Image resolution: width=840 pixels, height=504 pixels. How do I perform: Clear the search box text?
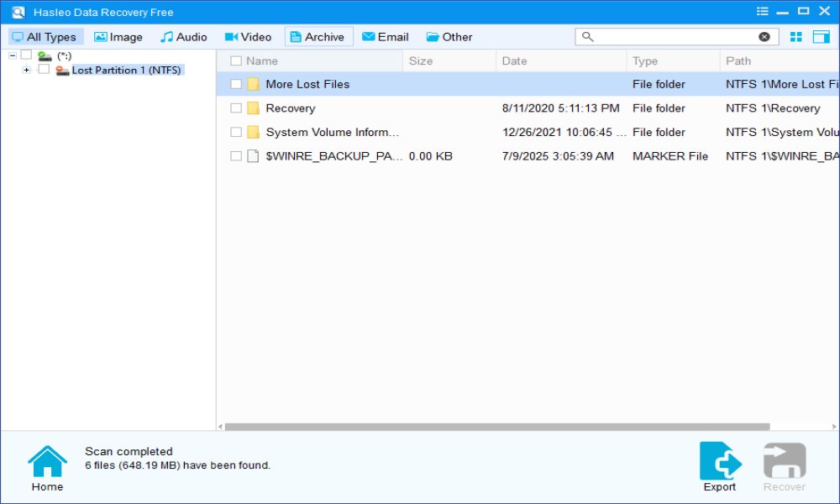[764, 37]
